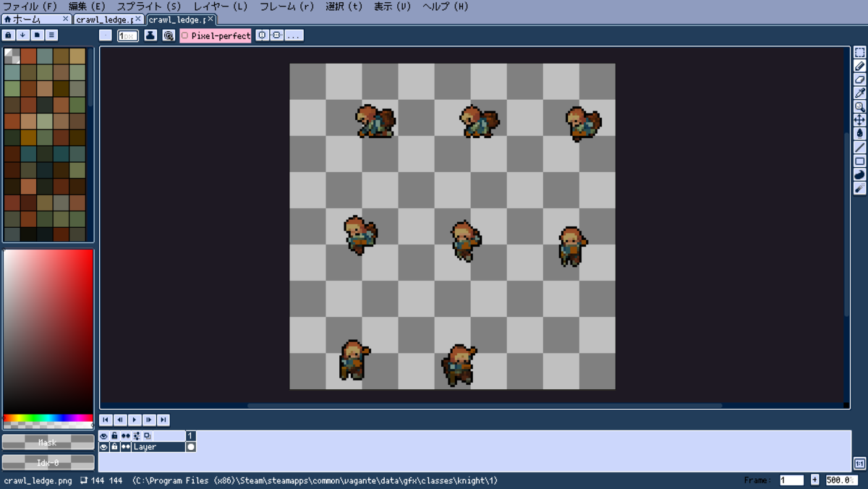
Task: Close the ホーム tab
Action: pyautogui.click(x=65, y=20)
